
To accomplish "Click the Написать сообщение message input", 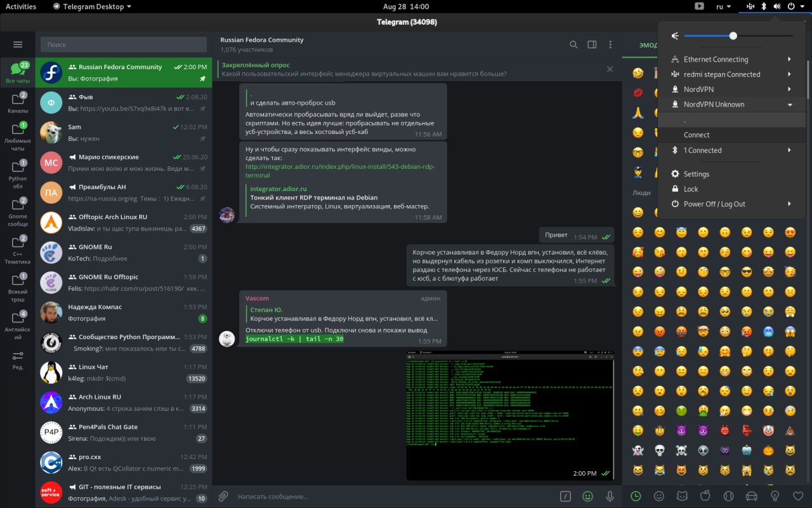I will click(x=393, y=496).
